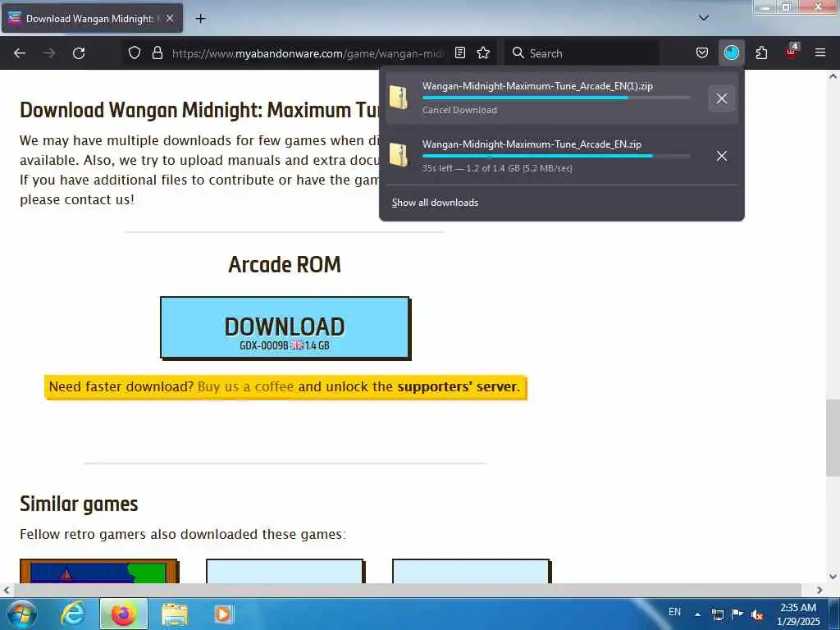Image resolution: width=840 pixels, height=630 pixels.
Task: Click the EN language indicator
Action: (x=674, y=612)
